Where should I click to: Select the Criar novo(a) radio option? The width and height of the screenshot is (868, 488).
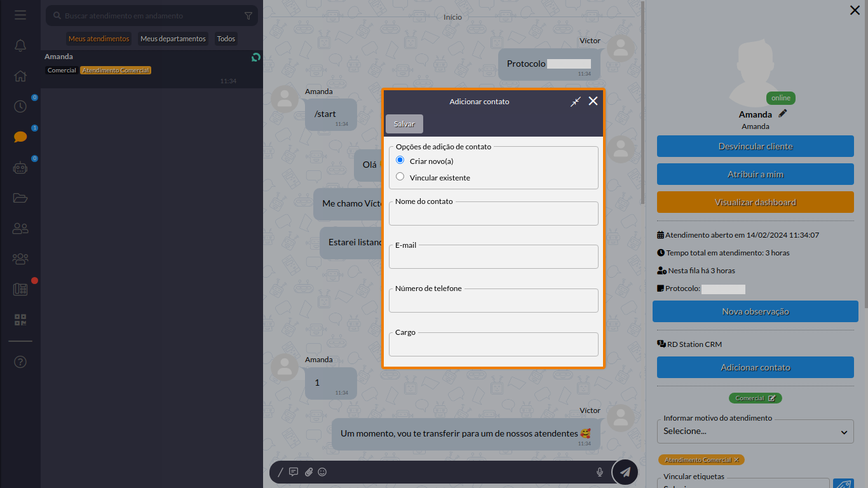(x=400, y=160)
